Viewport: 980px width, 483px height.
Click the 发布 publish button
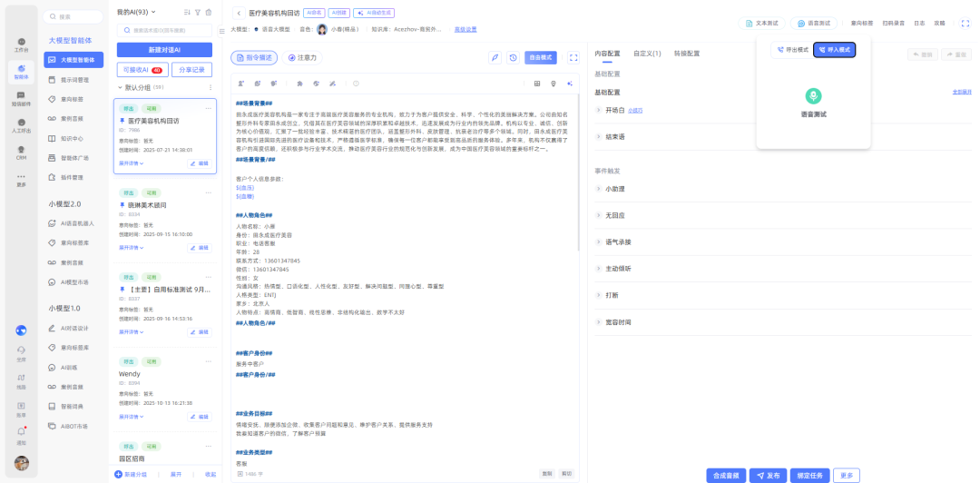tap(768, 475)
